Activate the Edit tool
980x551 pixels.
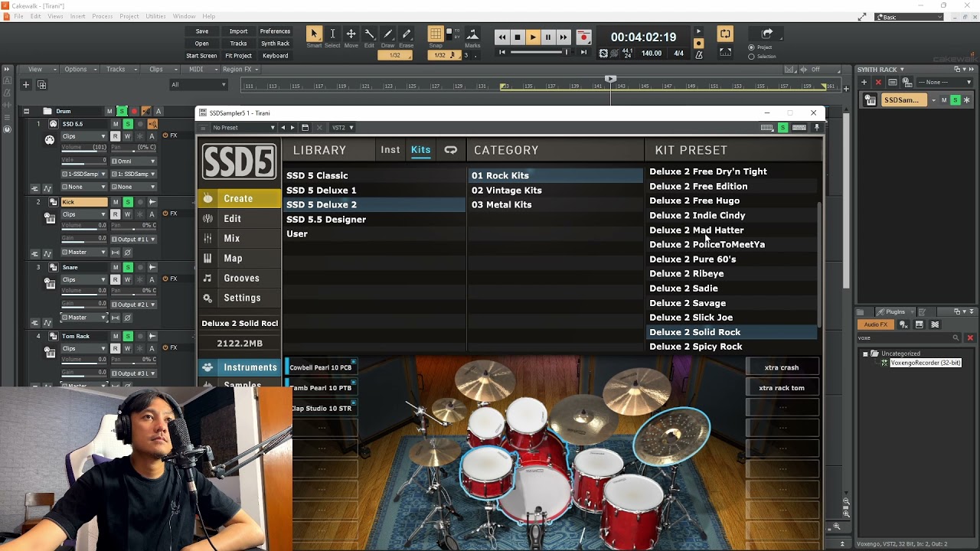[369, 34]
